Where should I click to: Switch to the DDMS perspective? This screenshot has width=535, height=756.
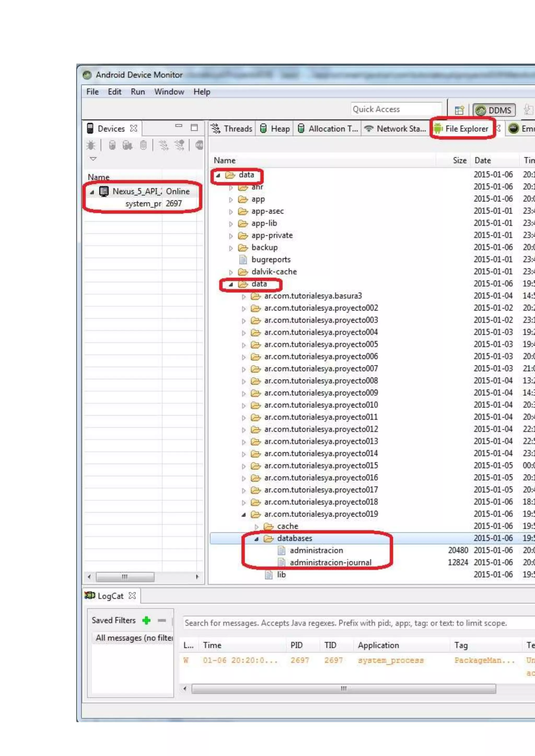(x=493, y=110)
